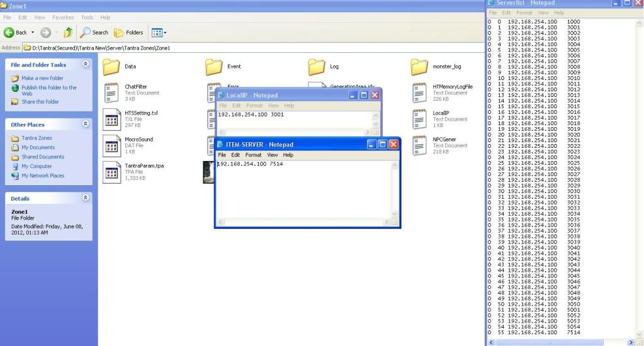Open the Favorites menu in Explorer

coord(62,18)
